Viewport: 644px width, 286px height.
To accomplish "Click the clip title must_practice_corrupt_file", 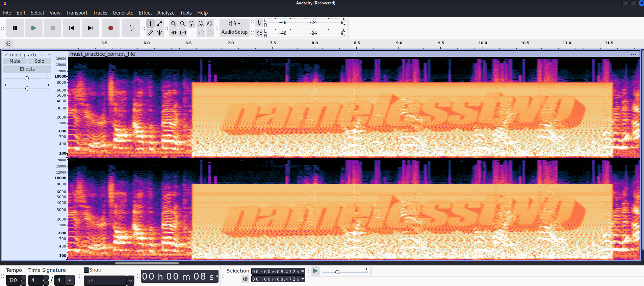I will (x=103, y=54).
